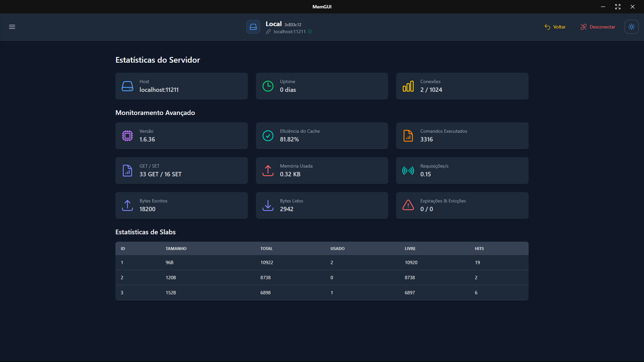The image size is (644, 362).
Task: Click the Memória Usada value 0.32 KB
Action: (x=290, y=174)
